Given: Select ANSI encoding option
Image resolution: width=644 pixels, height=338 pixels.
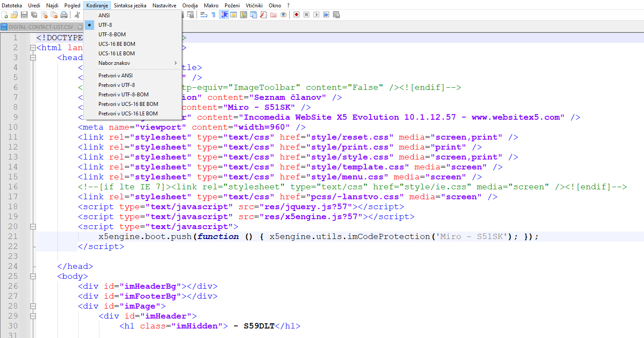Looking at the screenshot, I should click(x=104, y=16).
